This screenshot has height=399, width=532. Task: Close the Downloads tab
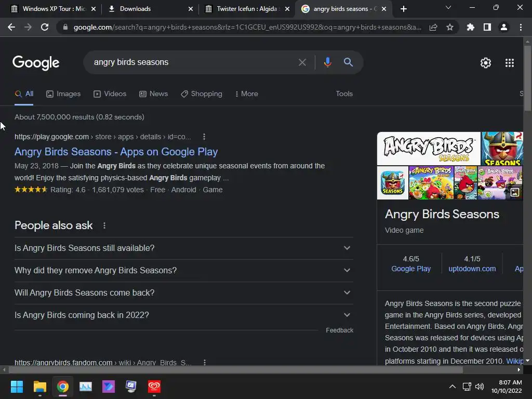191,9
